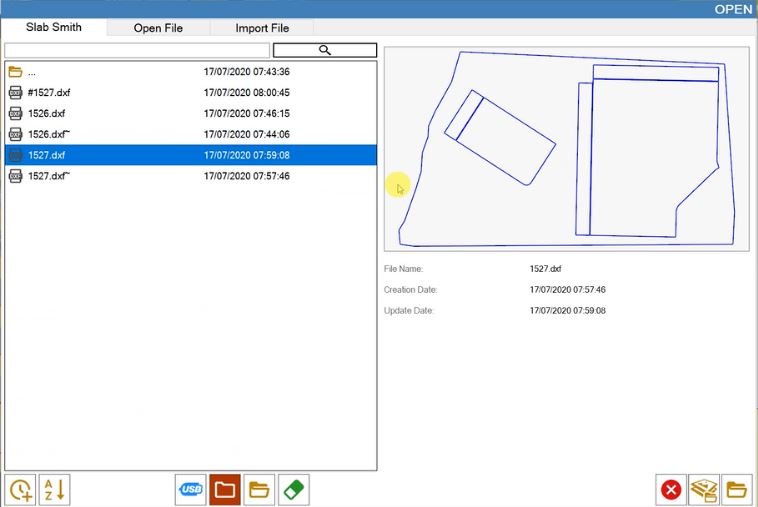Select the #1527.dxf file row

[x=190, y=93]
